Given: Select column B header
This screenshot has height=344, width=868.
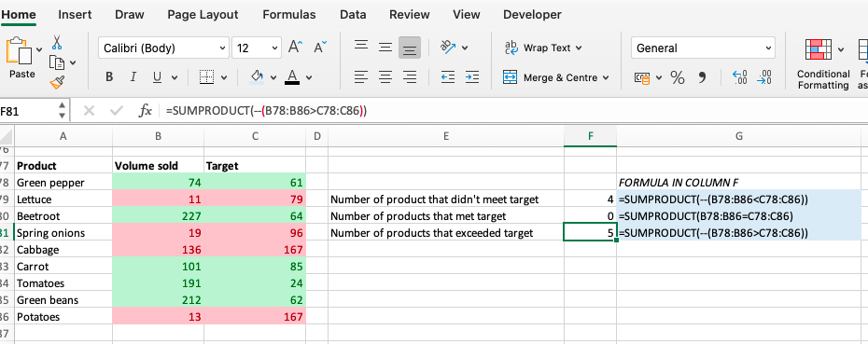Looking at the screenshot, I should 158,136.
